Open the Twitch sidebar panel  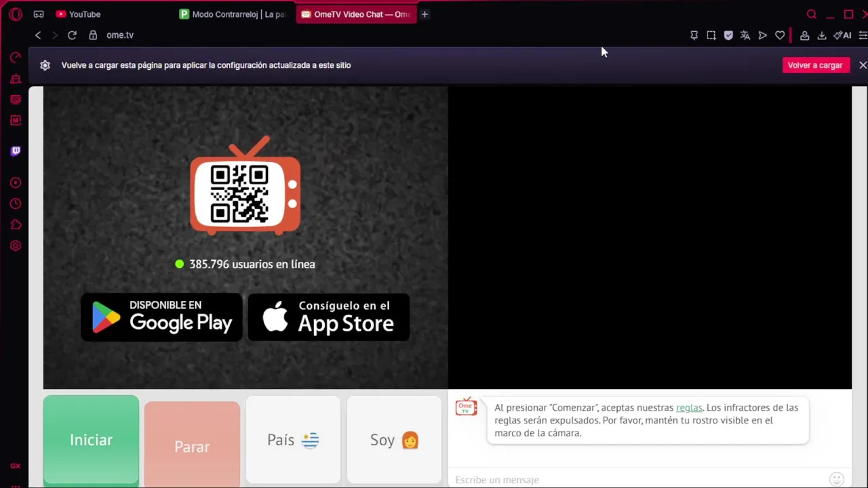point(16,151)
